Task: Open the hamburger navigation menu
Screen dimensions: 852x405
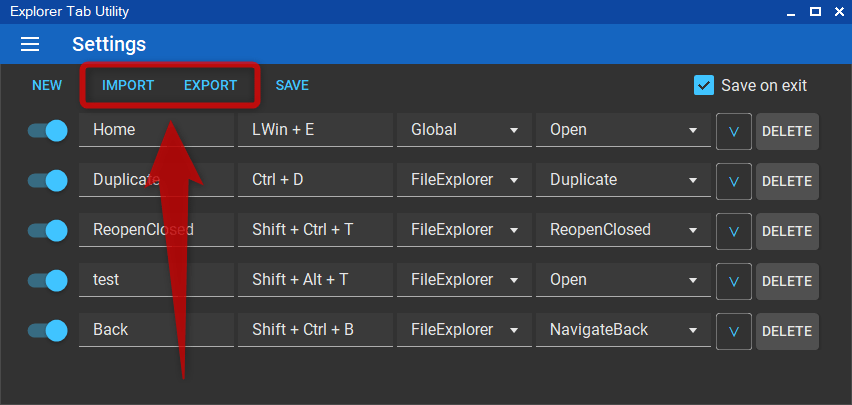Action: [30, 44]
